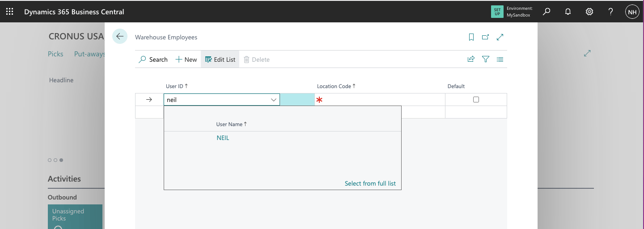
Task: Sort by the User Name column header
Action: [231, 124]
